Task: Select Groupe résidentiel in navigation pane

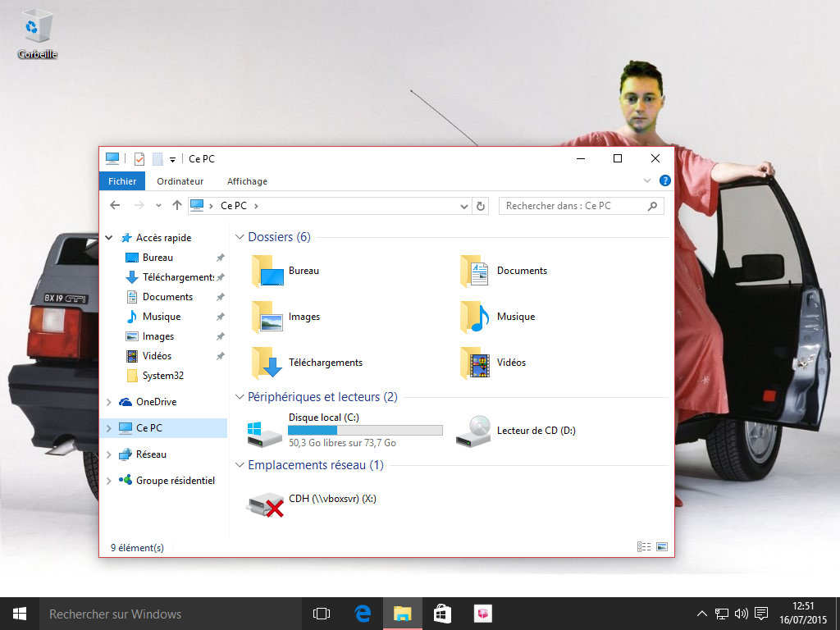Action: point(175,481)
